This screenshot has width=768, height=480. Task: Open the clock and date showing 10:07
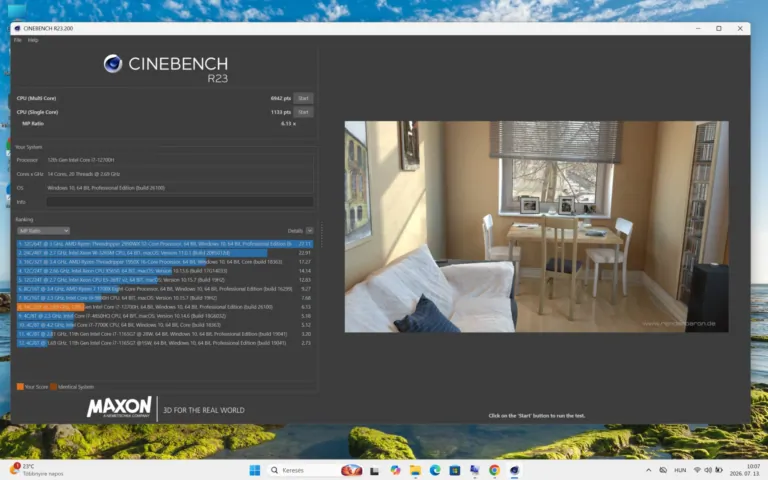click(745, 470)
